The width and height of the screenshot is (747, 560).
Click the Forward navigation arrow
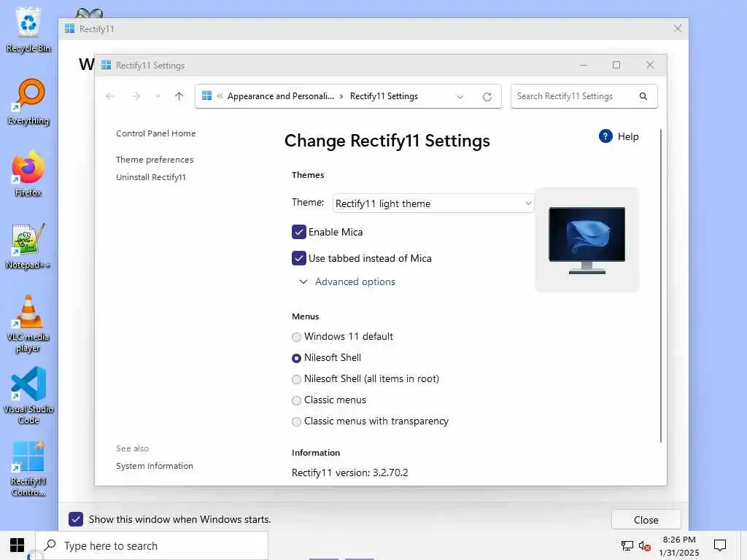[x=136, y=96]
